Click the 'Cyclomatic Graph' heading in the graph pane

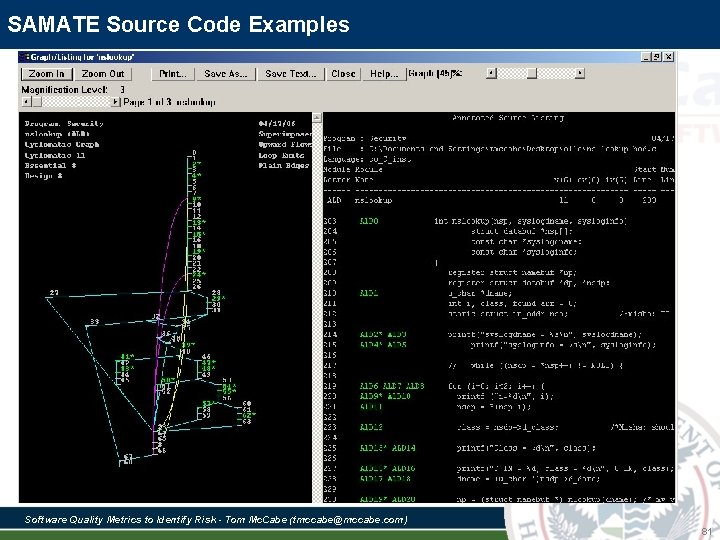[x=62, y=144]
